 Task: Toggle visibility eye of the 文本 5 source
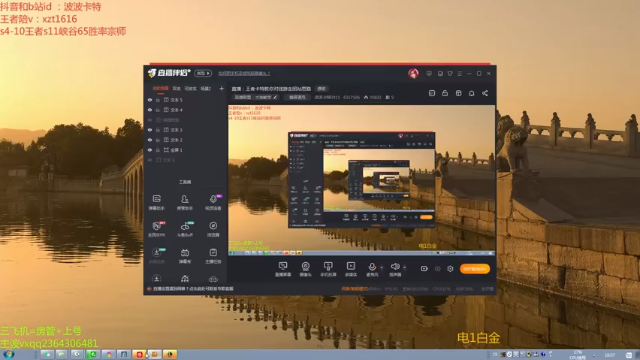(150, 100)
